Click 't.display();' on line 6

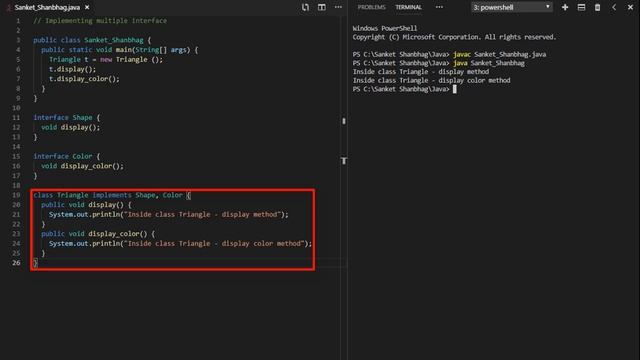[x=72, y=69]
